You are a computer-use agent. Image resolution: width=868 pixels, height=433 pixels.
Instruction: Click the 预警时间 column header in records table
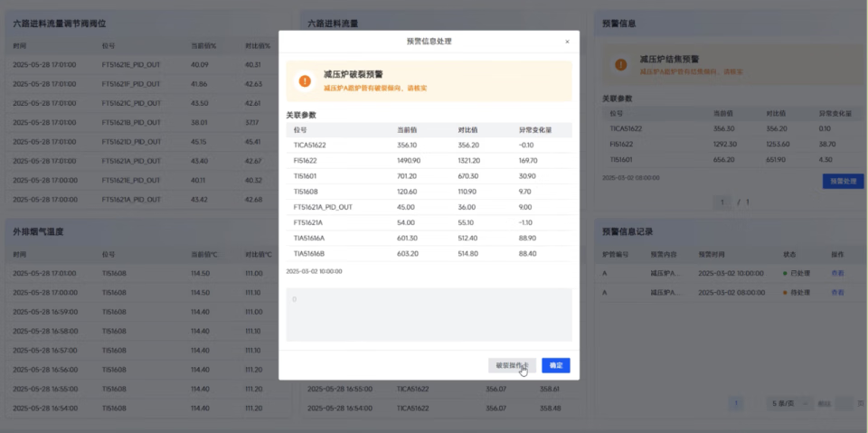(x=712, y=255)
